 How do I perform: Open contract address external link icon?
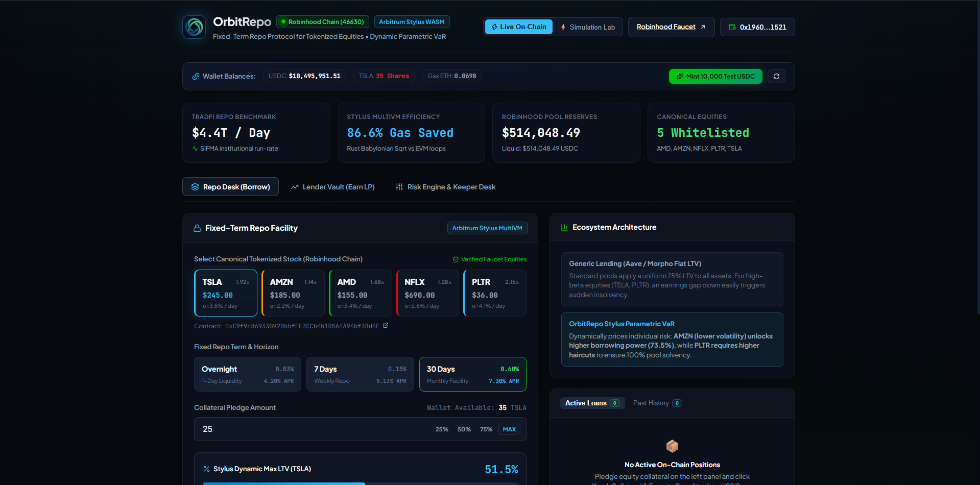pos(386,326)
